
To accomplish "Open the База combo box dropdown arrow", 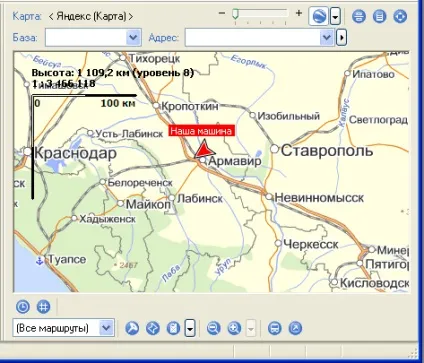I will [133, 37].
